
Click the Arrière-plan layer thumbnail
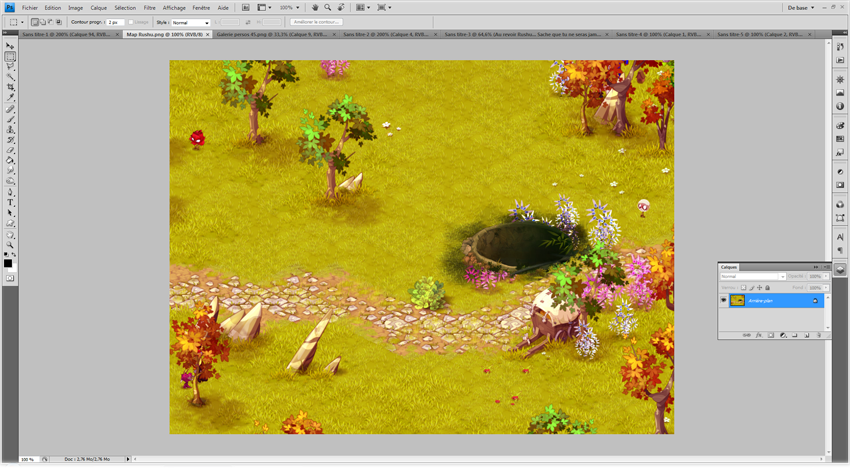click(738, 300)
